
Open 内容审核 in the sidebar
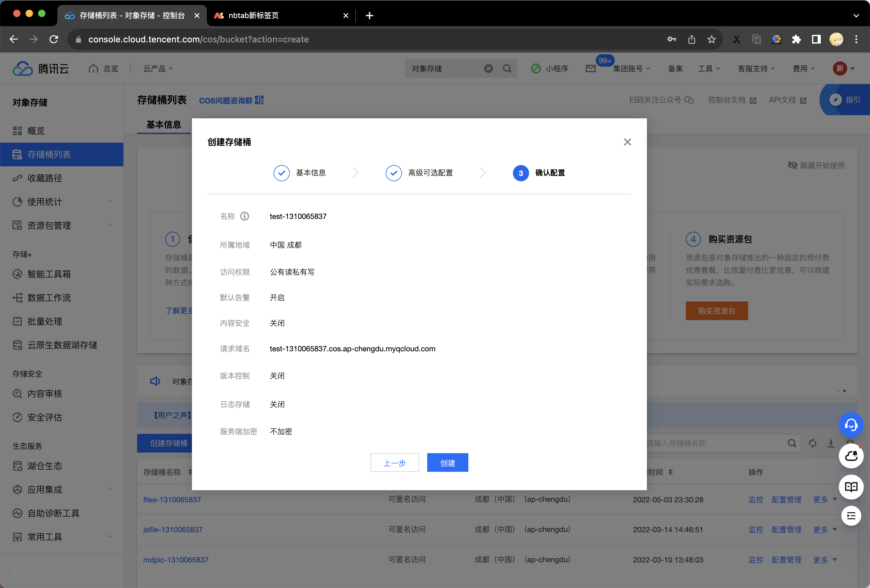[62, 393]
